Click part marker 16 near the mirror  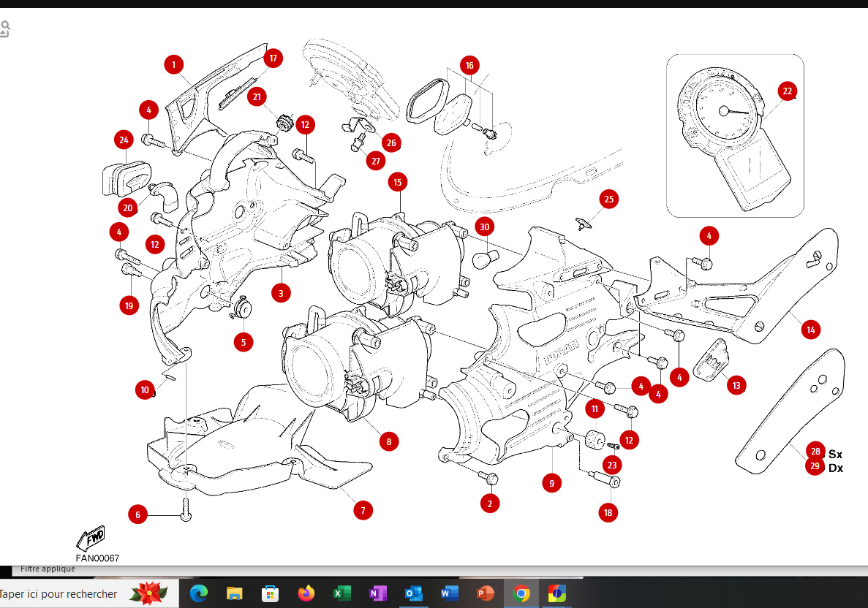pyautogui.click(x=469, y=66)
